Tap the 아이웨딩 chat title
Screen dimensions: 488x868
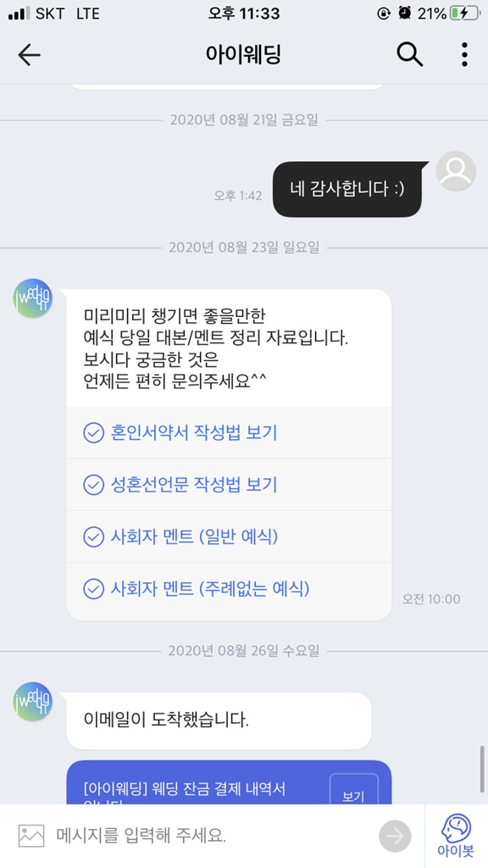pos(243,54)
